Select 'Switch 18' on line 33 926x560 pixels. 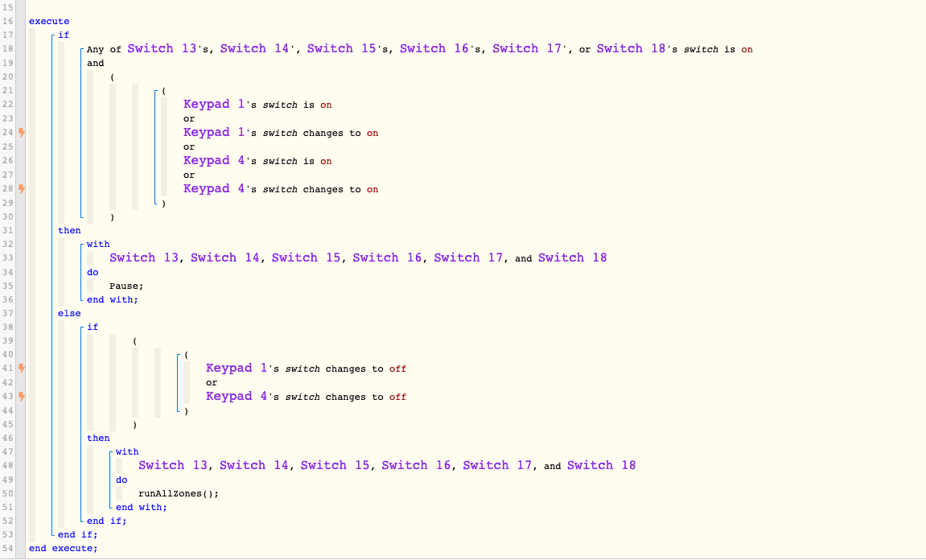click(572, 257)
